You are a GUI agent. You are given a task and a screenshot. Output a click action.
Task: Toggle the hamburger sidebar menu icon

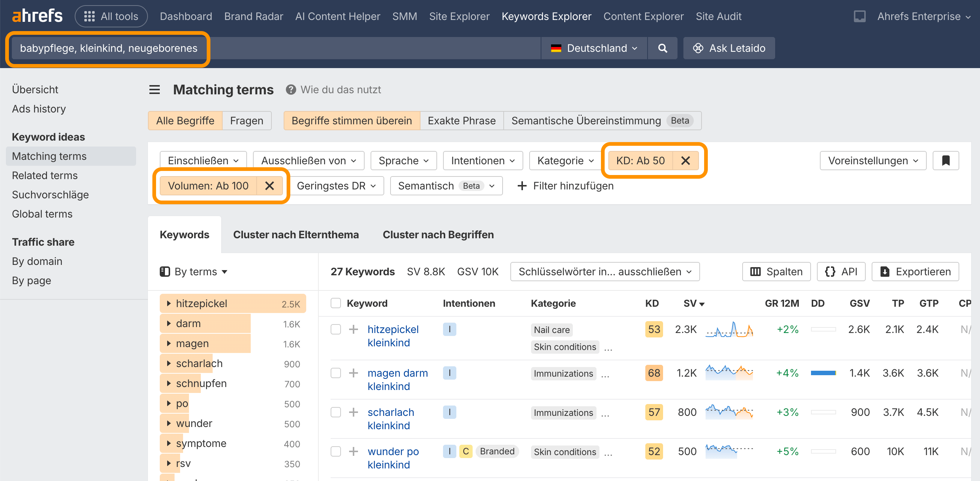tap(155, 90)
